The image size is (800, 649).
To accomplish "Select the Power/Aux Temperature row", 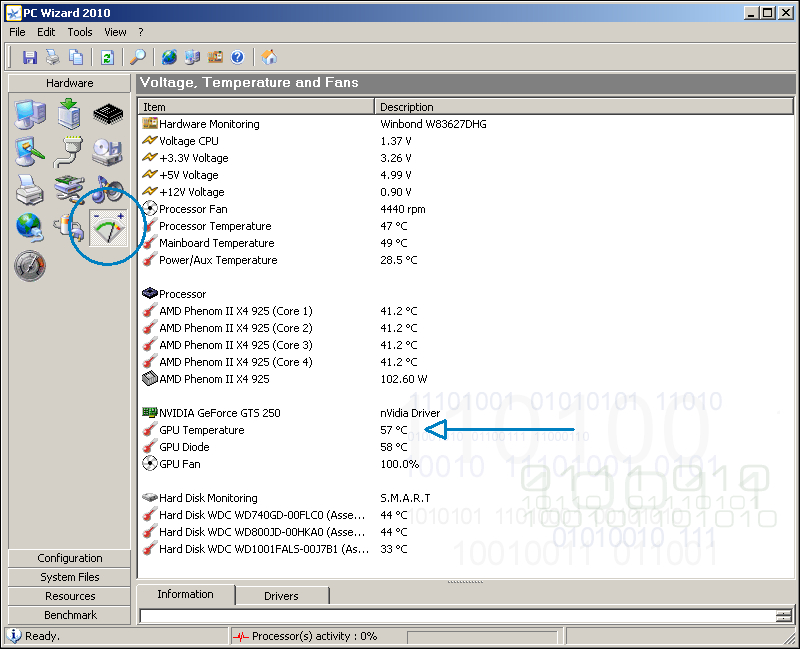I will pos(466,260).
